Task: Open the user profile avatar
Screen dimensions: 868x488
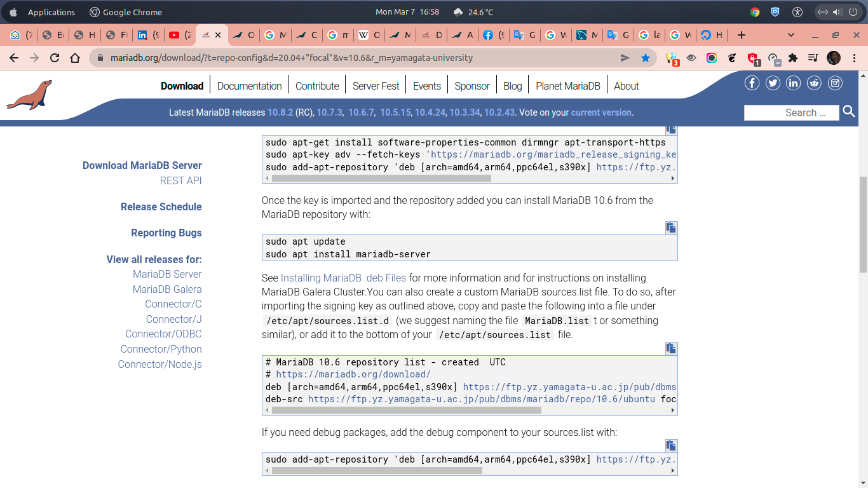Action: 834,58
